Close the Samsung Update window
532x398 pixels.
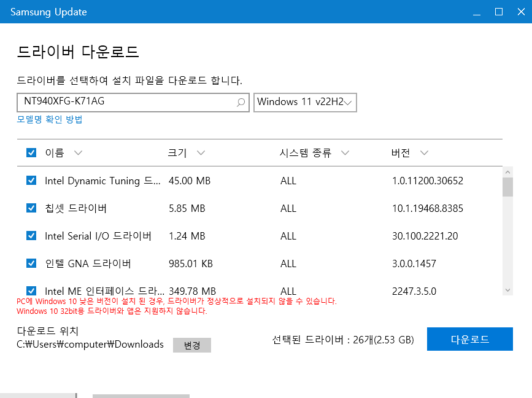(521, 12)
